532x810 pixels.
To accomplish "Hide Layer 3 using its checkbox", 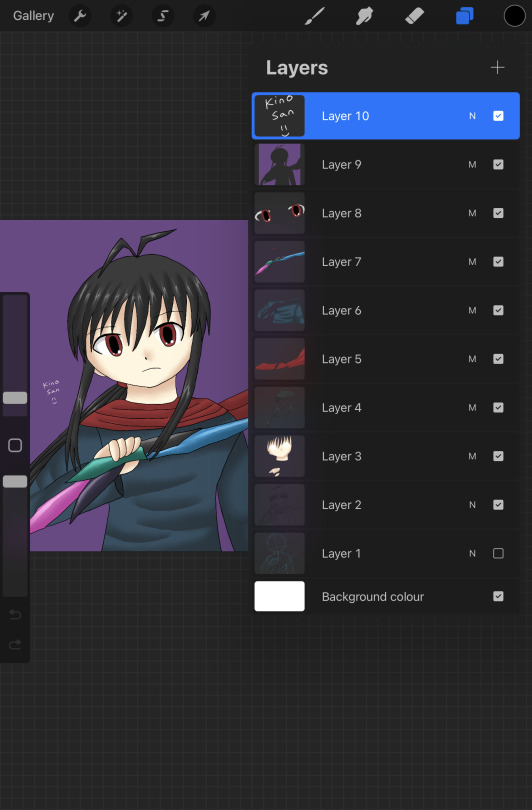I will coord(498,456).
